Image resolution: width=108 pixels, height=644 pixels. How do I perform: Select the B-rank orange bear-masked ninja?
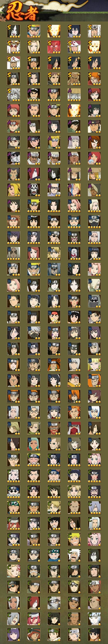point(54,364)
